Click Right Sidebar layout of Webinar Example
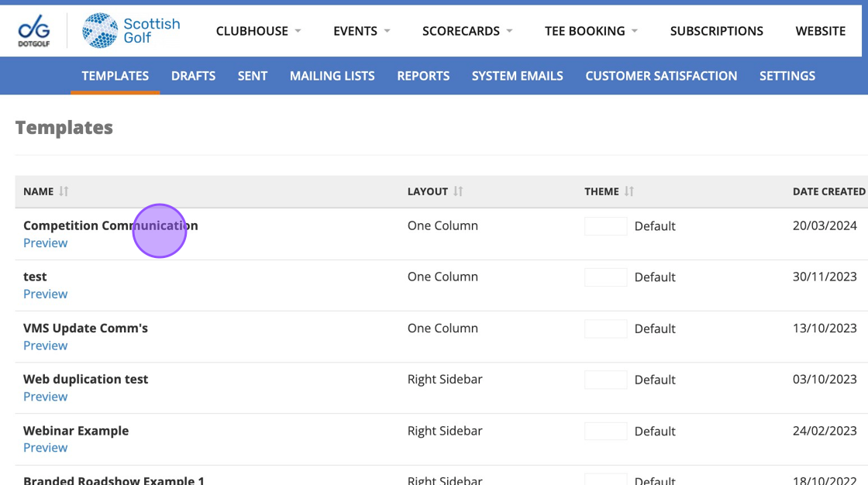Screen dimensions: 868x485 (445, 431)
